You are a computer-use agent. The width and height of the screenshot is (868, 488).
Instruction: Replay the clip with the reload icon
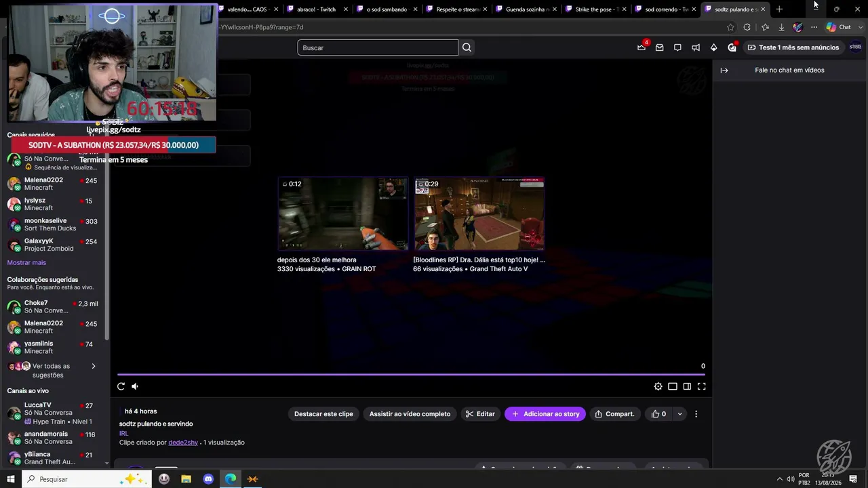pyautogui.click(x=121, y=386)
